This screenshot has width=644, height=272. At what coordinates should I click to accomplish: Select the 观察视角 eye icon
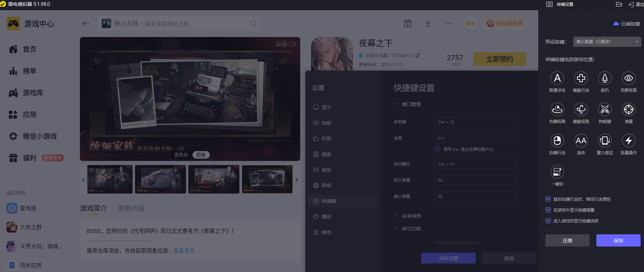[628, 78]
